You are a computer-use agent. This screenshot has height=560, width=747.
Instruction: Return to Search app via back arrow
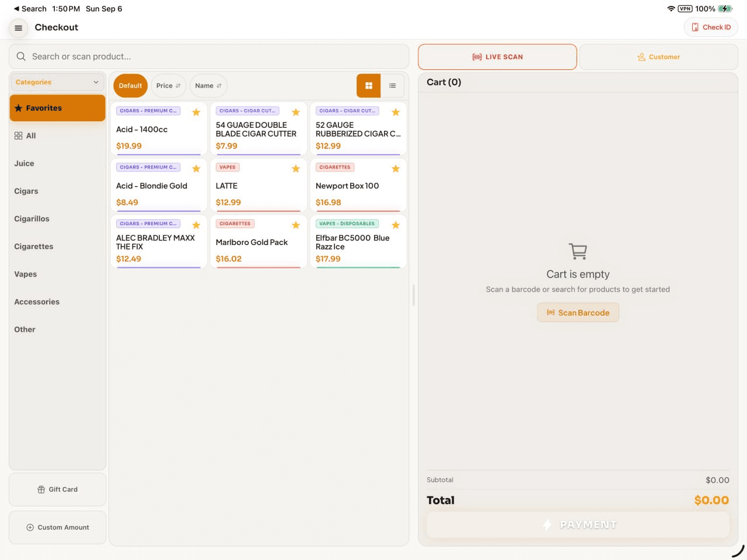pos(30,9)
